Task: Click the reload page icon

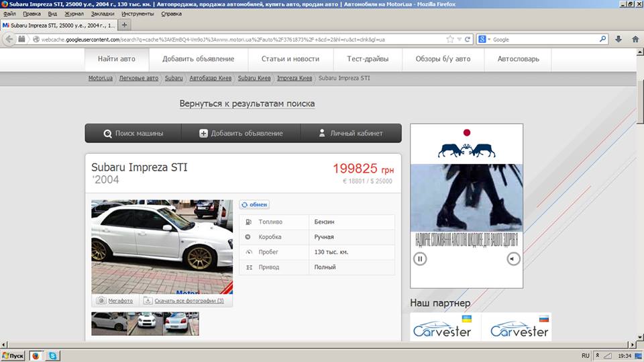Action: [x=467, y=40]
